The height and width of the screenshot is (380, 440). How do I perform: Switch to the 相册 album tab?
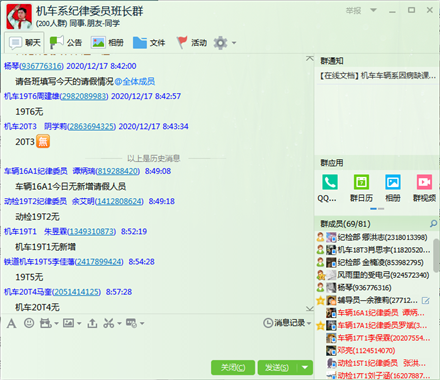107,43
